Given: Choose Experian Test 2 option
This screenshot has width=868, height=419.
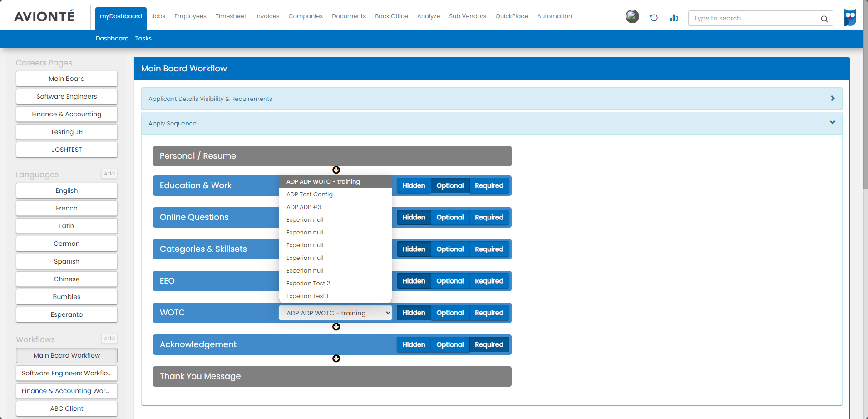Looking at the screenshot, I should point(335,283).
